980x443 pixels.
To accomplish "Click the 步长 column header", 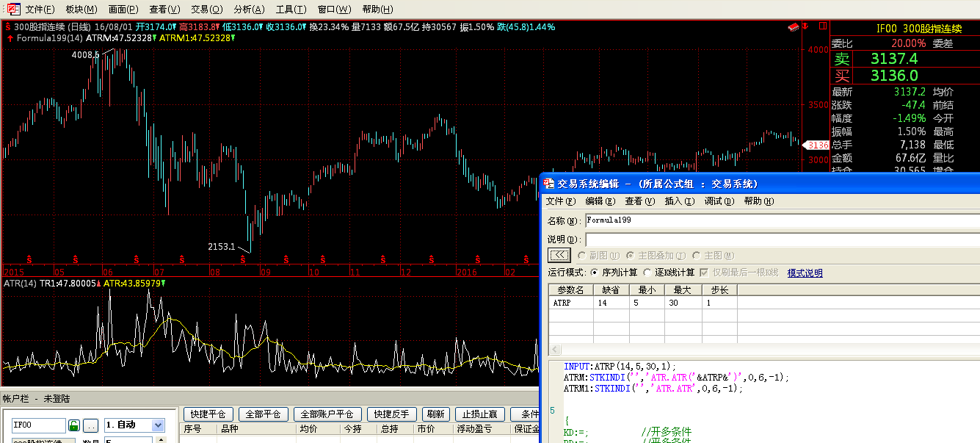I will coord(719,290).
